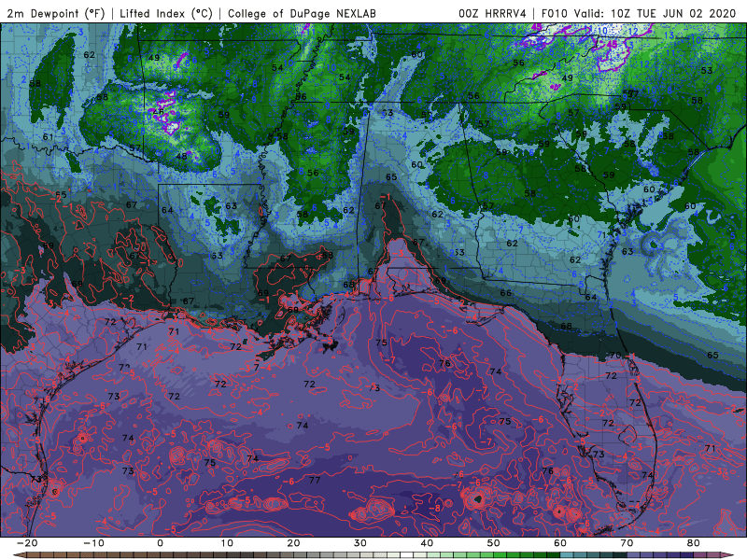Click the 30 label on the color scale
The height and width of the screenshot is (560, 747).
[x=360, y=543]
